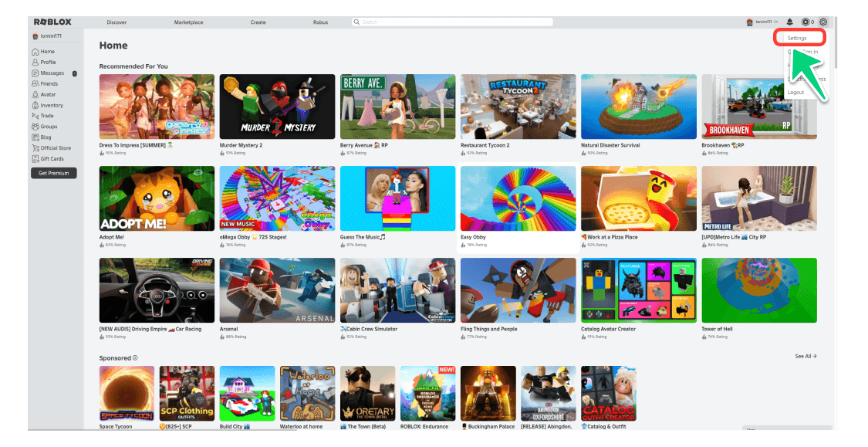Open the Murder Mystery 2 game tile
Viewport: 868px width, 447px height.
[277, 107]
